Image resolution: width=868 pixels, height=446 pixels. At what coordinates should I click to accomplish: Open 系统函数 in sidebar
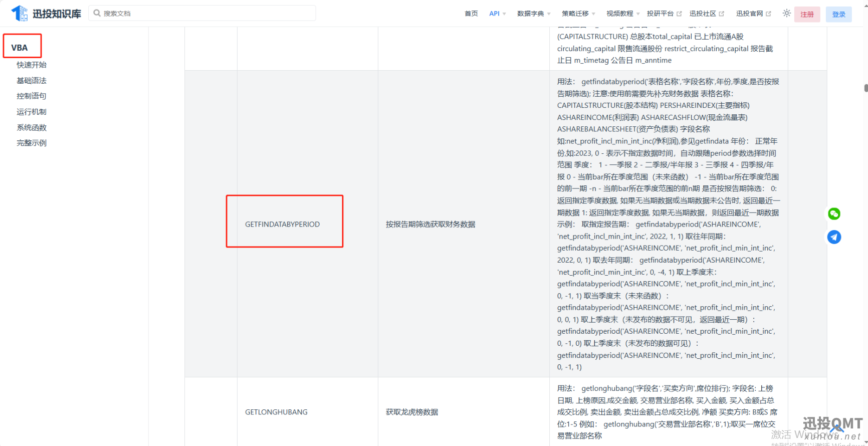click(32, 127)
